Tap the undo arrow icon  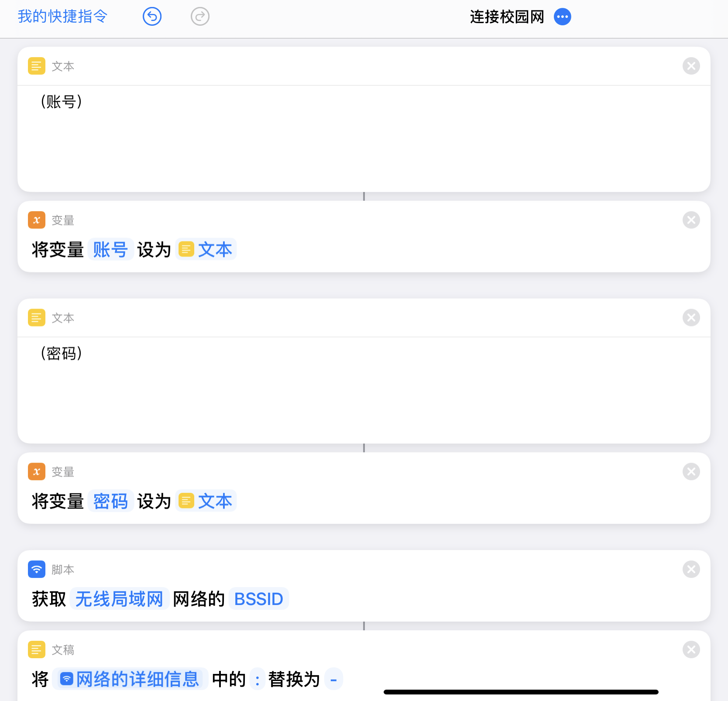tap(152, 17)
